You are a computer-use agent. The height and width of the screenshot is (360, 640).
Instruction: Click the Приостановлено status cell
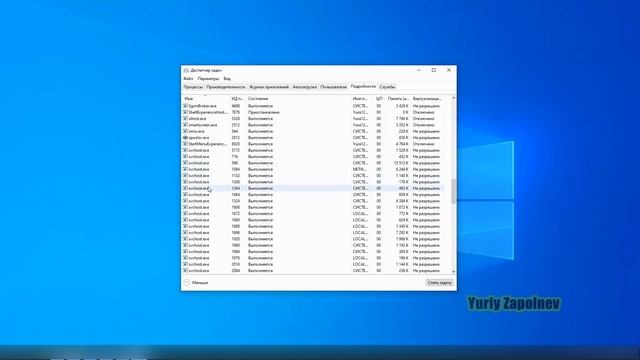(x=264, y=112)
